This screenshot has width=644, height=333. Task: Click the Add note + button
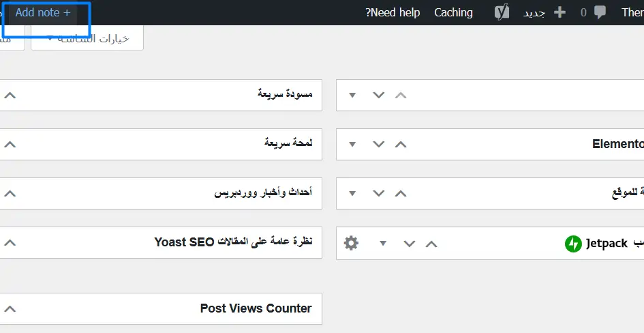pyautogui.click(x=43, y=12)
